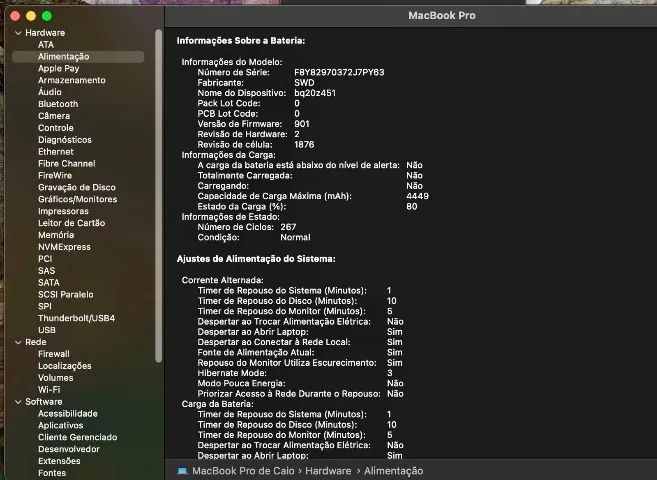657x480 pixels.
Task: Select Câmera in sidebar
Action: click(x=54, y=116)
